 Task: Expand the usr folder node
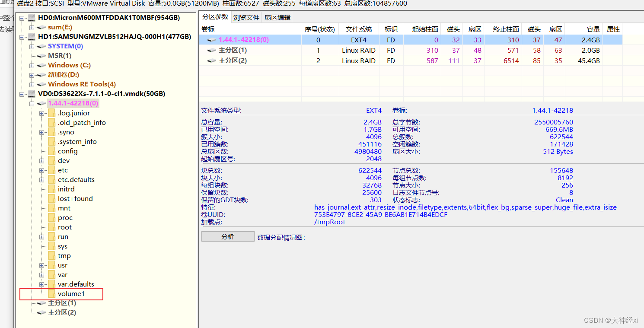(42, 265)
